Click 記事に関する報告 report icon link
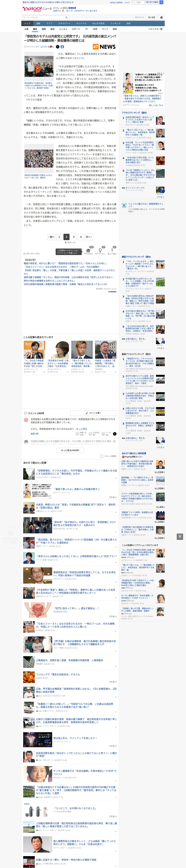This screenshot has width=186, height=868. 31,253
